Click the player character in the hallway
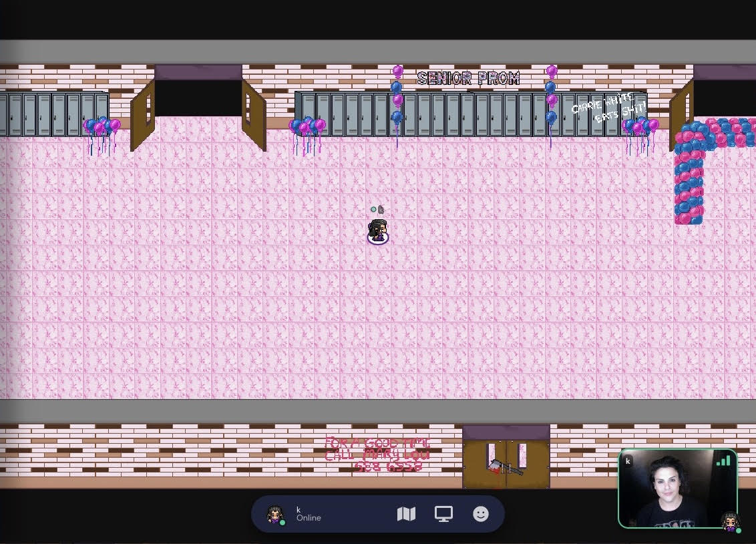 pyautogui.click(x=377, y=231)
